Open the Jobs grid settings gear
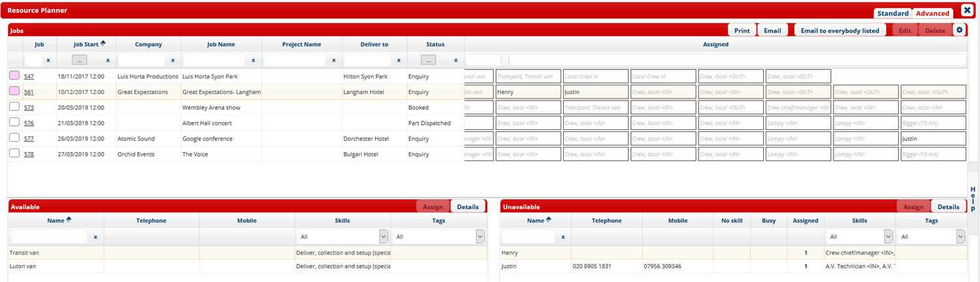Image resolution: width=980 pixels, height=282 pixels. [959, 30]
